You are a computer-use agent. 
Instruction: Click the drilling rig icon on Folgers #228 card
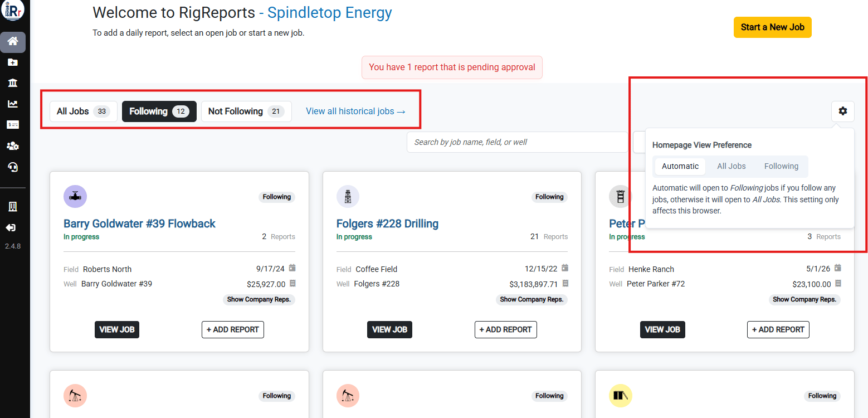348,196
